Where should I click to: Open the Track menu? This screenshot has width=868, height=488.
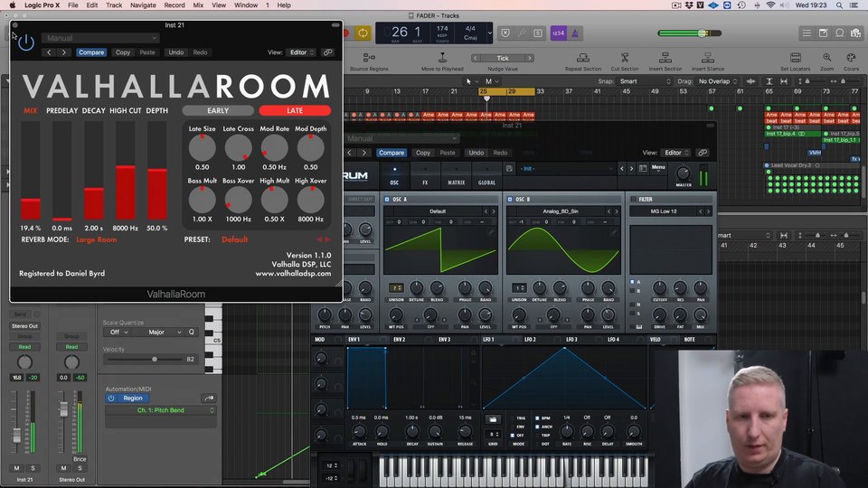[114, 5]
